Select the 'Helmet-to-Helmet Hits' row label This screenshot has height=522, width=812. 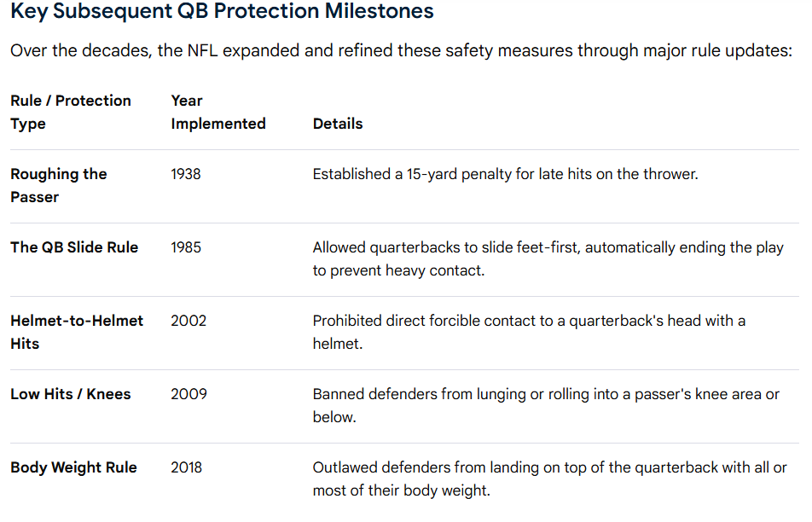(x=77, y=332)
